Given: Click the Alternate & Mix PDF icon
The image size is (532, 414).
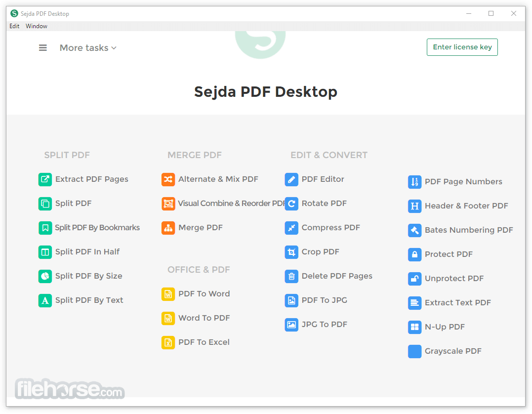Looking at the screenshot, I should [x=168, y=179].
